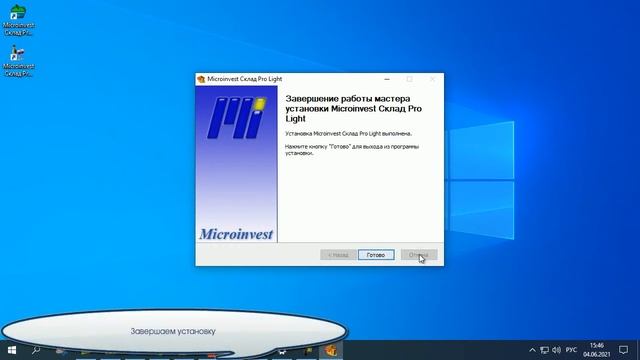Open network status tray icon
This screenshot has width=640, height=360.
pyautogui.click(x=544, y=350)
